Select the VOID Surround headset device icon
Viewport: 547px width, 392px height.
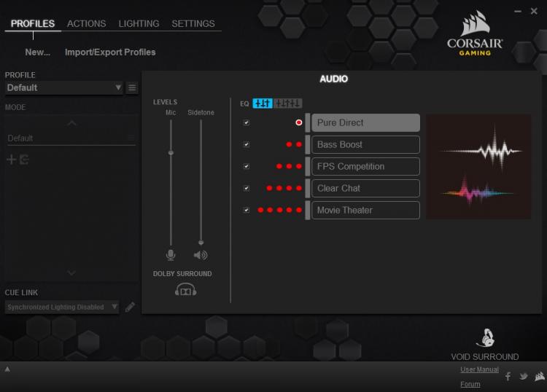[486, 337]
